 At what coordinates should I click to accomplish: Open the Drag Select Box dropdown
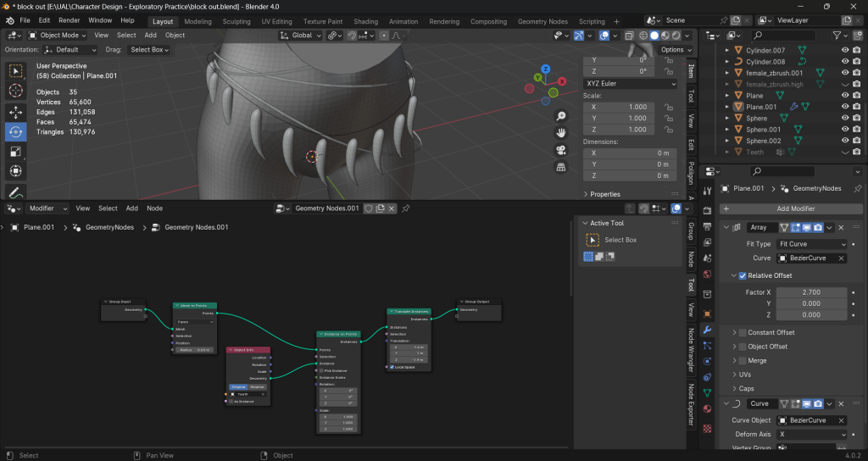coord(149,50)
